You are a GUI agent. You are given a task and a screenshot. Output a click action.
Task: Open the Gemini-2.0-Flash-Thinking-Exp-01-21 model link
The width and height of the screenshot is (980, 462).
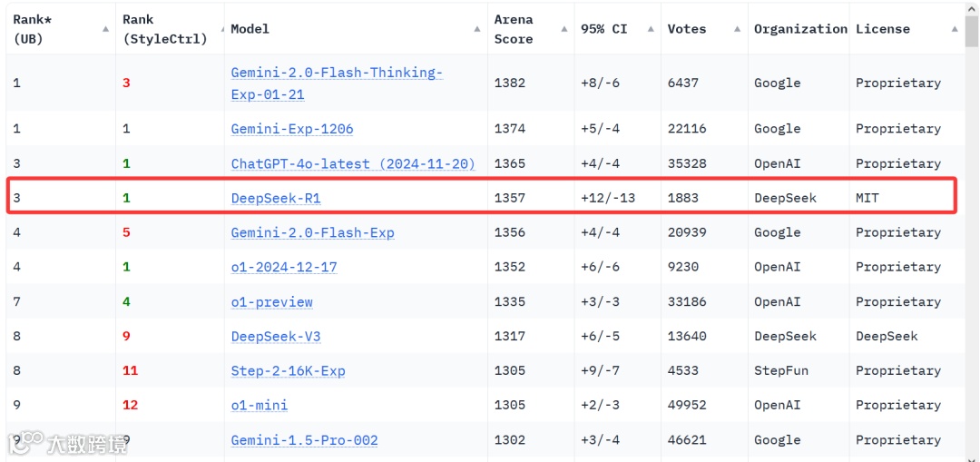click(337, 84)
